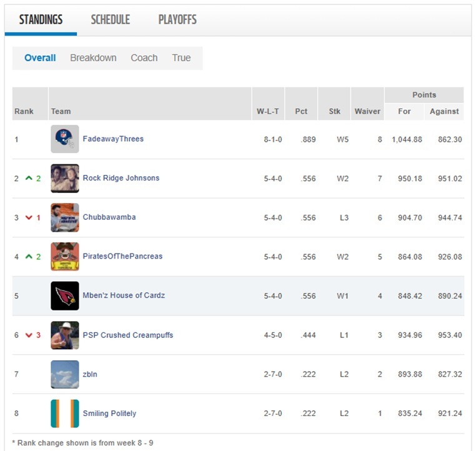Open the PiratesOfThePancreas team link
476x451 pixels.
coord(122,256)
